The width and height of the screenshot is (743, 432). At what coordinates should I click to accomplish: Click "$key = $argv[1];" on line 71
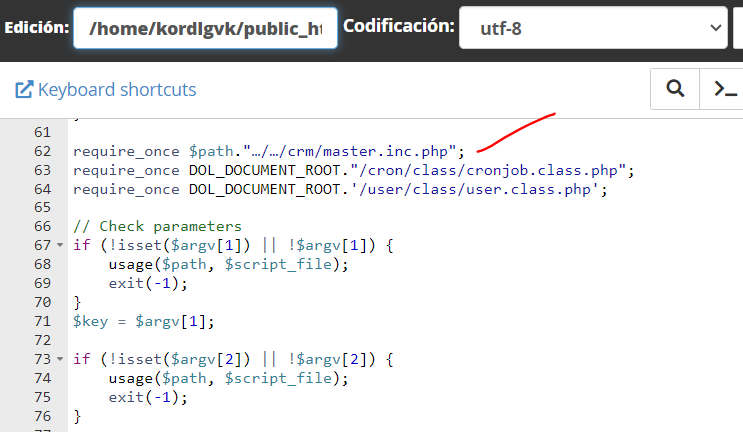click(x=144, y=322)
